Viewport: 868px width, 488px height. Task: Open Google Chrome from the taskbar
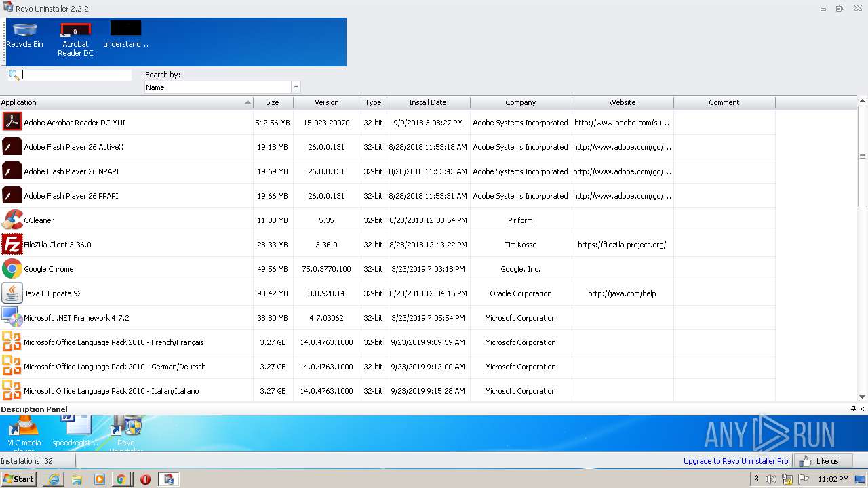tap(121, 479)
